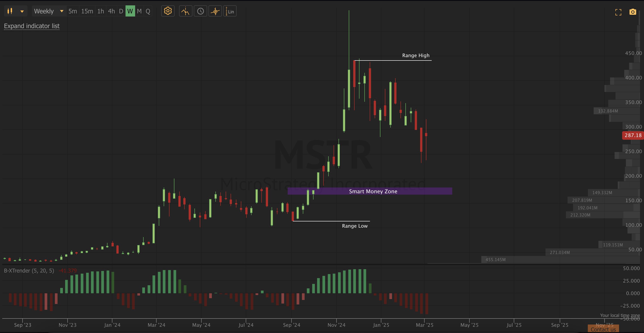
Task: Expand the chart type dropdown arrow
Action: 22,11
